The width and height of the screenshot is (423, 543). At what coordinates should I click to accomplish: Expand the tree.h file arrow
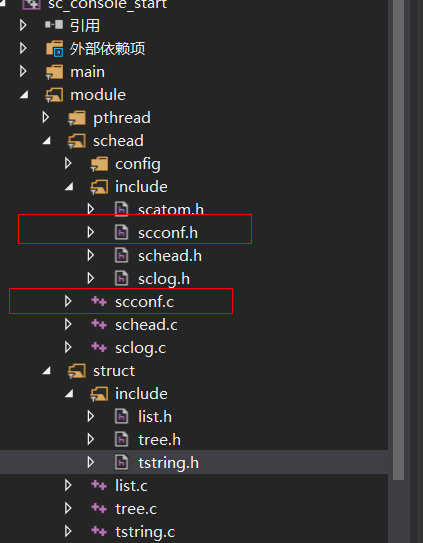(91, 439)
